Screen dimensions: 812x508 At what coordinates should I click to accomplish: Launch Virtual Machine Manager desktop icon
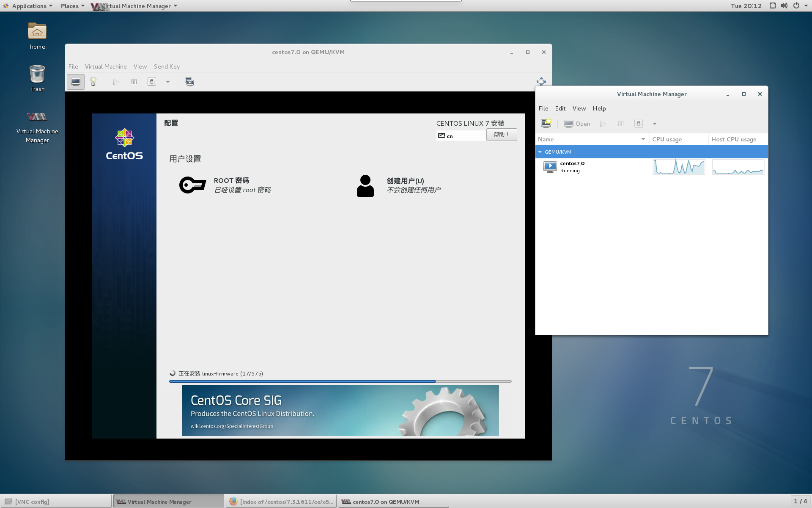pyautogui.click(x=37, y=127)
